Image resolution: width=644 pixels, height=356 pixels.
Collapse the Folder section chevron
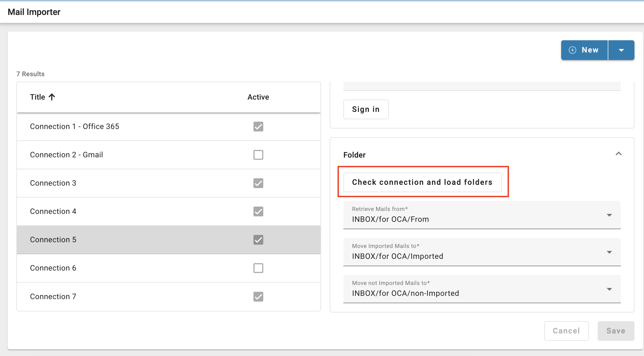(x=618, y=154)
